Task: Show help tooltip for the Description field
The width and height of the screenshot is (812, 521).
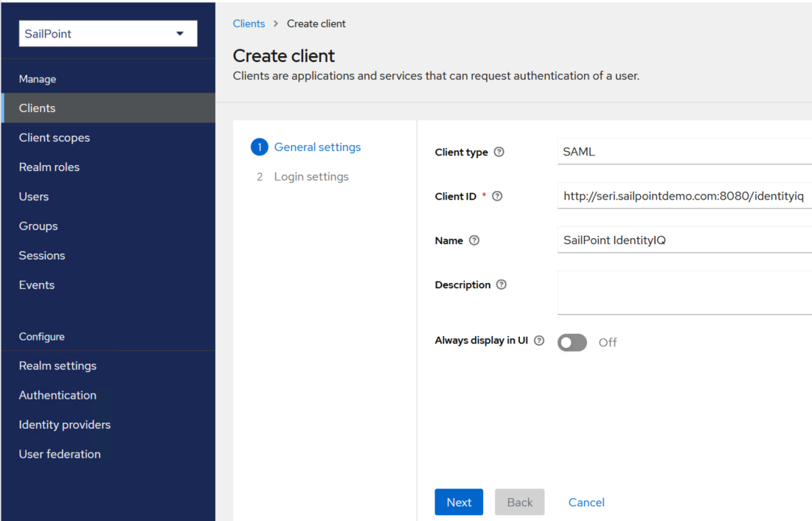Action: pyautogui.click(x=502, y=284)
